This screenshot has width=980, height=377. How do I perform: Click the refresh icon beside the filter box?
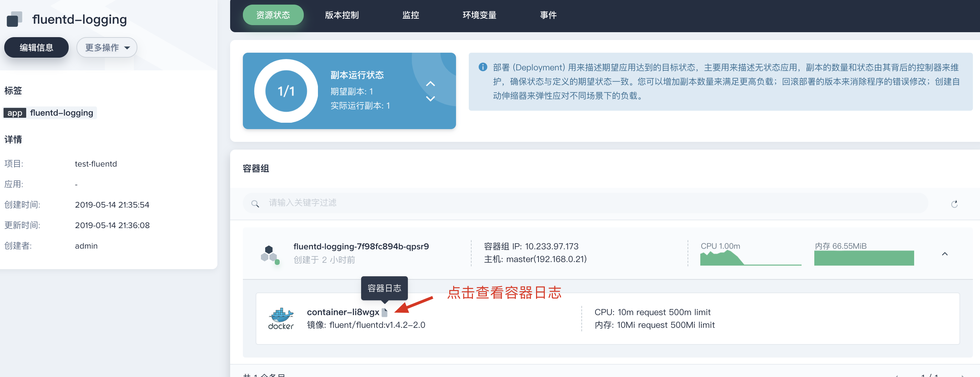pyautogui.click(x=954, y=204)
